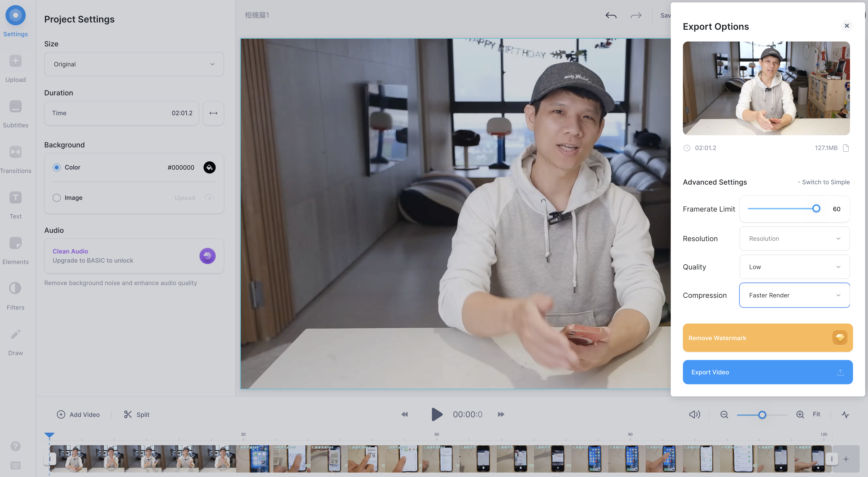Expand the Quality dropdown set to Low
The height and width of the screenshot is (477, 868).
click(794, 267)
